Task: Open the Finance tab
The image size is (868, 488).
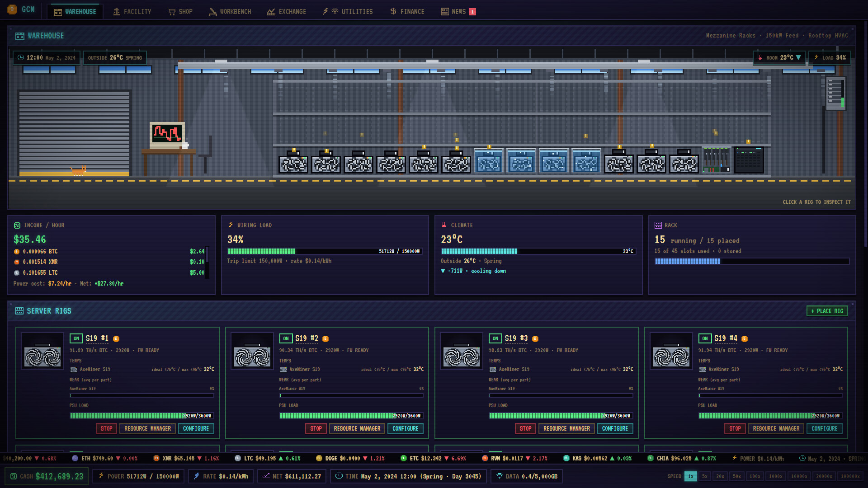Action: pyautogui.click(x=407, y=12)
